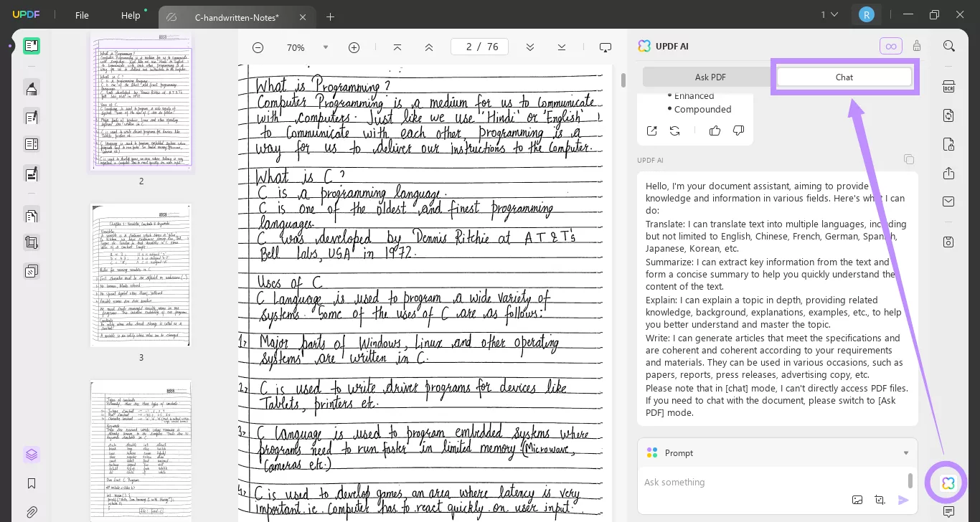
Task: Click the search magnifier icon
Action: [948, 46]
